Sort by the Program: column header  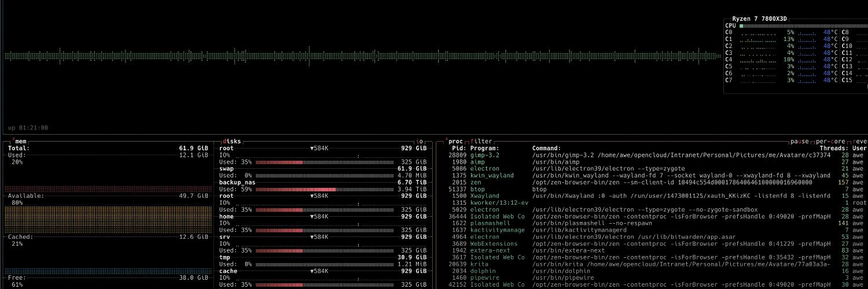(x=484, y=148)
